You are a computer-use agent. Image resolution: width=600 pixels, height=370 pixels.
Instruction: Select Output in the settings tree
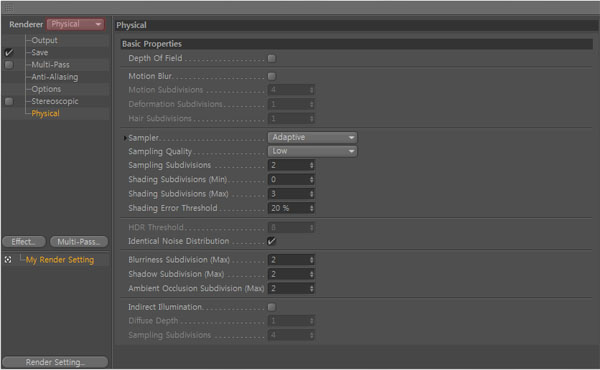pos(44,40)
